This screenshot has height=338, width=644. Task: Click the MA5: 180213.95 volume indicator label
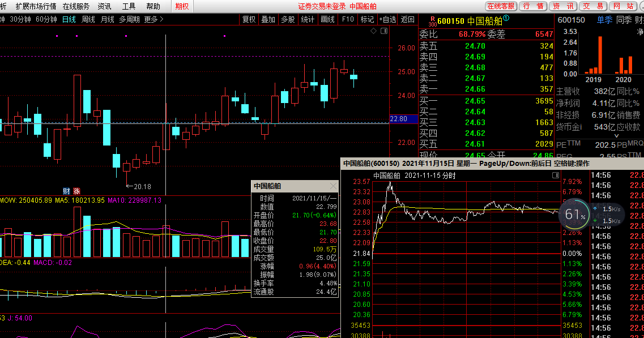[79, 200]
